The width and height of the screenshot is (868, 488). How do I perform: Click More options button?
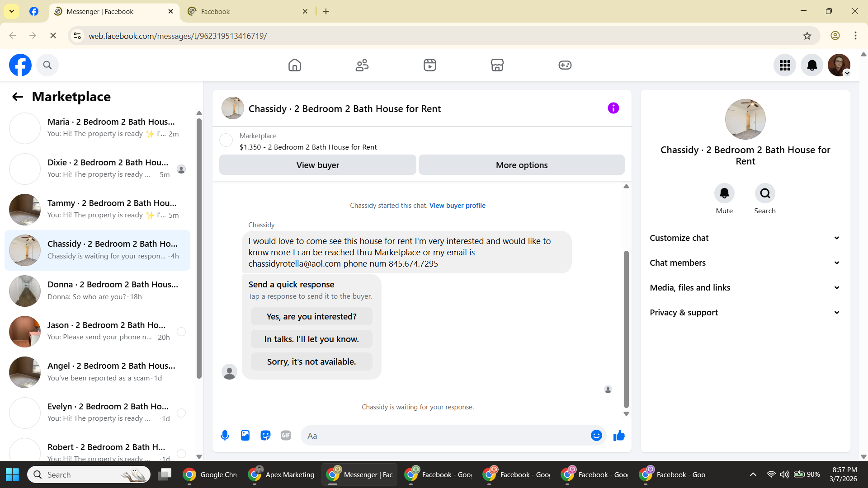coord(522,165)
